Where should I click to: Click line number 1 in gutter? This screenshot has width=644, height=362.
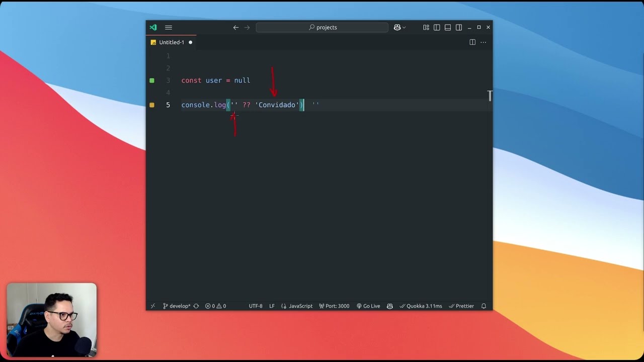[168, 56]
